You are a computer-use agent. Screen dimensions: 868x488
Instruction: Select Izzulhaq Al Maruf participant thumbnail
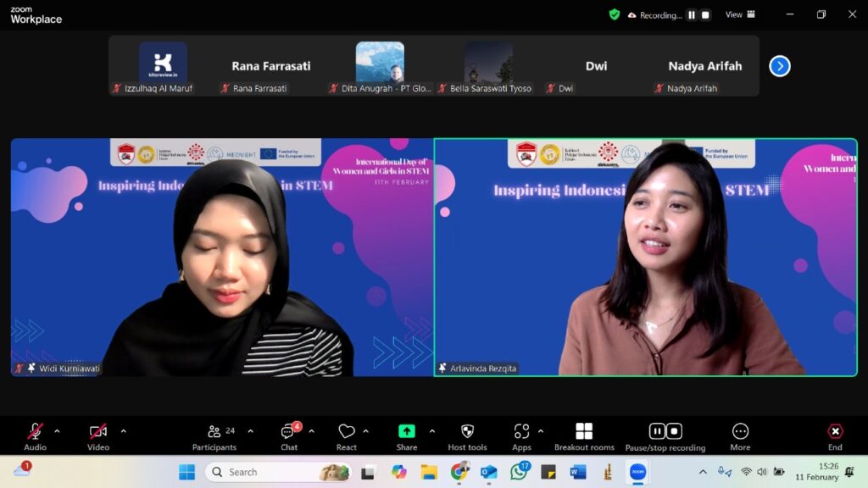[x=163, y=66]
